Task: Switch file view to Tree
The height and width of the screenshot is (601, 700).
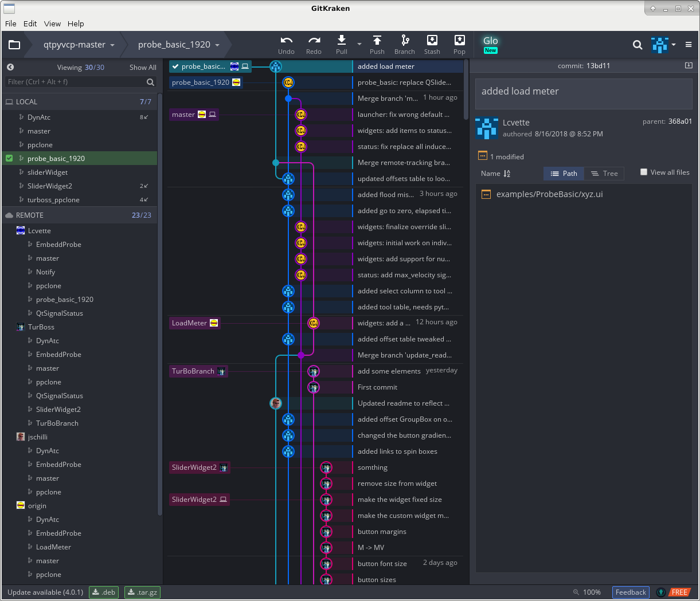Action: 604,174
